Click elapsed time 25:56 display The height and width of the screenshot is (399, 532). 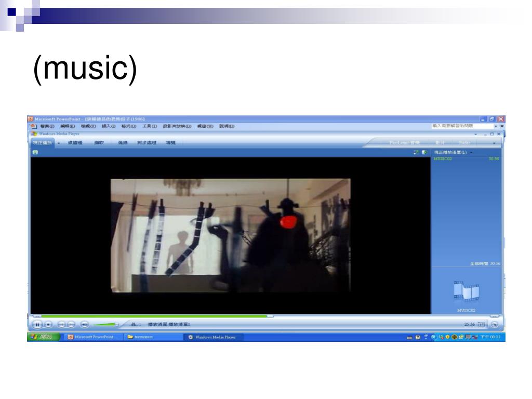[x=469, y=324]
